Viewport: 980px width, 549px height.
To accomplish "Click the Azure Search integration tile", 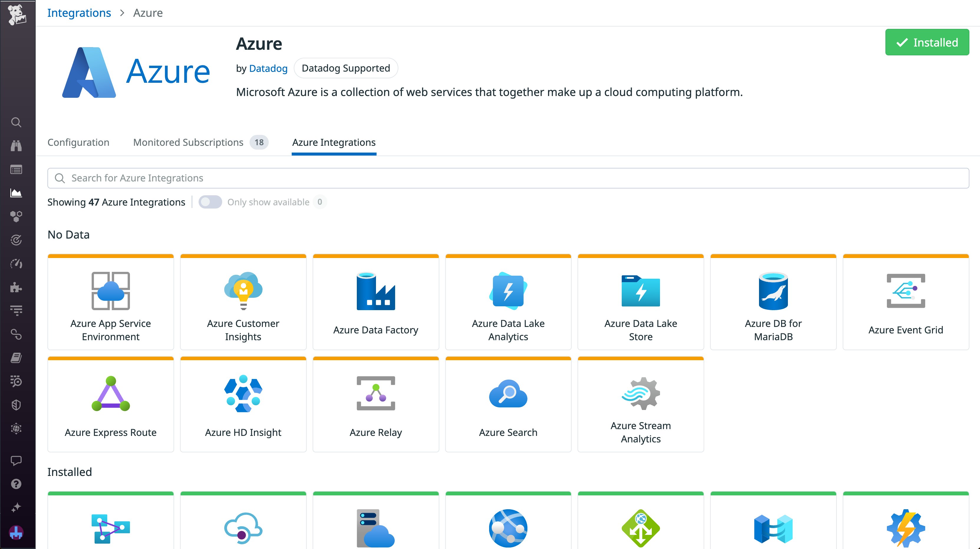I will point(508,404).
